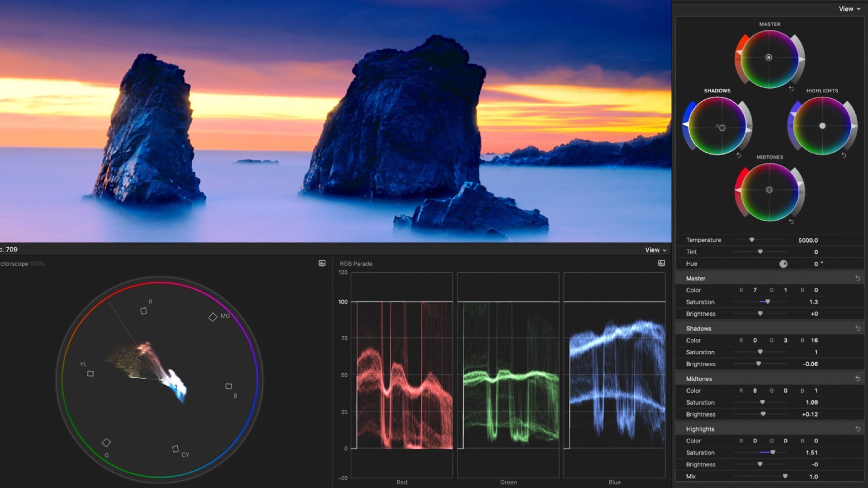
Task: Click the Hue degrees value field
Action: tap(818, 264)
